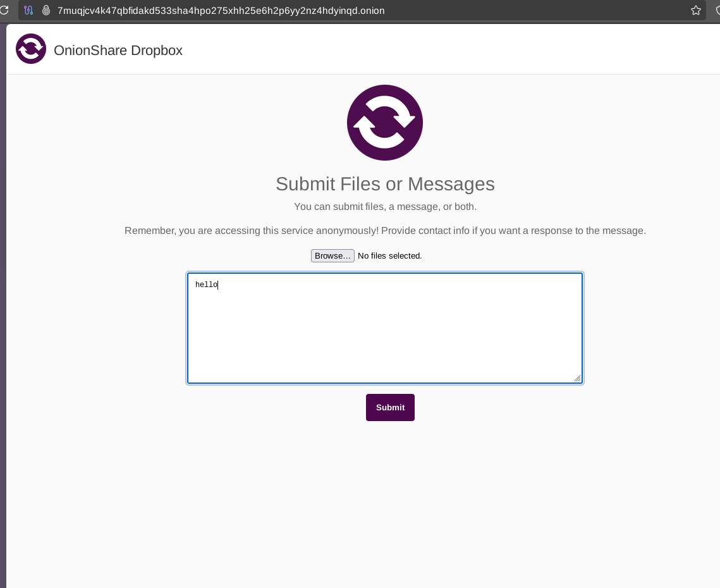The width and height of the screenshot is (720, 588).
Task: Click the large OnionShare logo above heading
Action: pyautogui.click(x=384, y=123)
